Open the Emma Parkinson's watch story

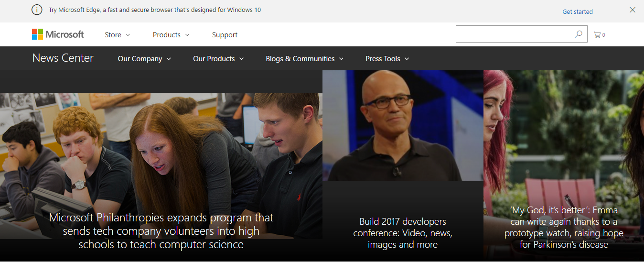(x=564, y=227)
